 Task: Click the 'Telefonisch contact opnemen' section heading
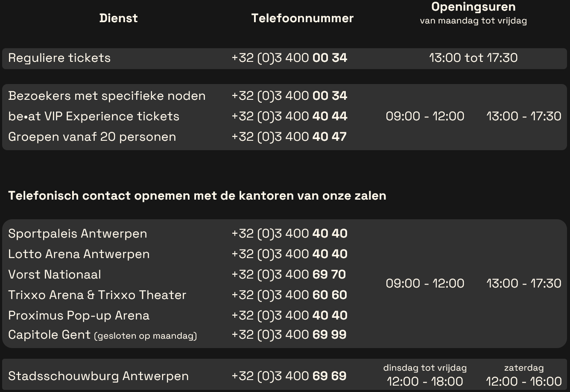[x=197, y=196]
